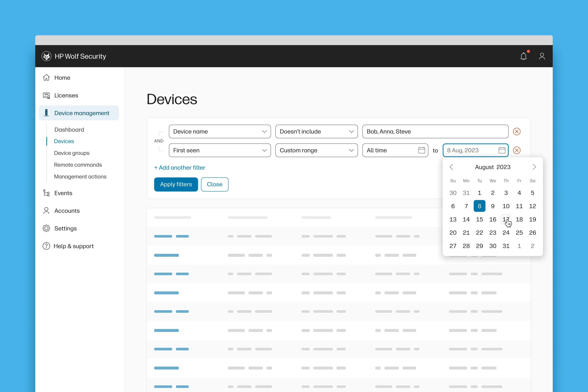Go to next month in calendar
Screen dimensions: 588x392
click(534, 167)
